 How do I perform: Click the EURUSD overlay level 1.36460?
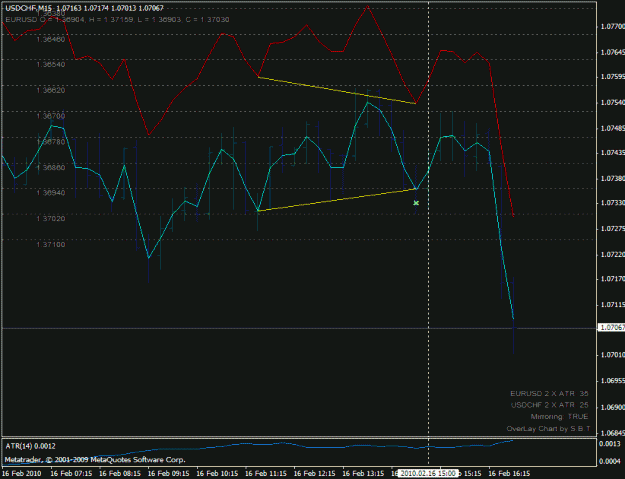click(51, 39)
